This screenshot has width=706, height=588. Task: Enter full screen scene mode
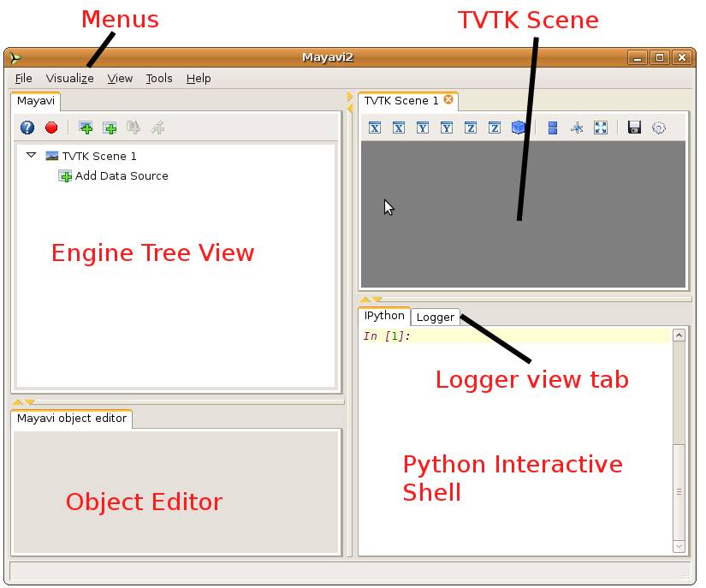601,128
